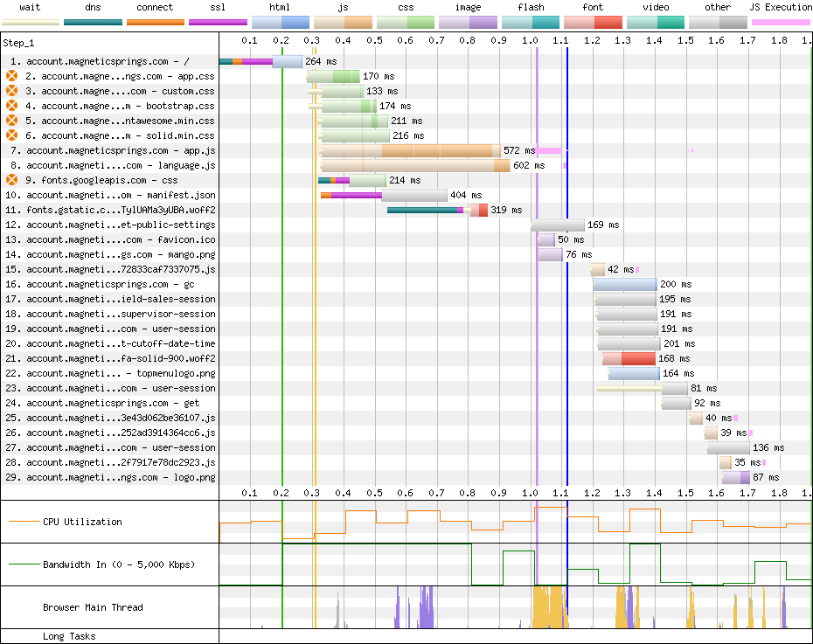Click the render-blocking icon beside fonts.googleapis.com
This screenshot has height=644, width=813.
(12, 180)
